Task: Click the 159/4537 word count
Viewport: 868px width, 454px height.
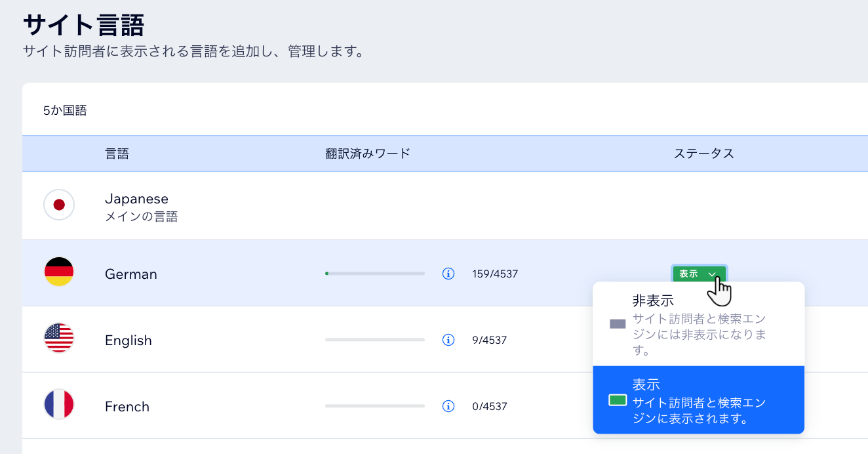Action: 495,274
